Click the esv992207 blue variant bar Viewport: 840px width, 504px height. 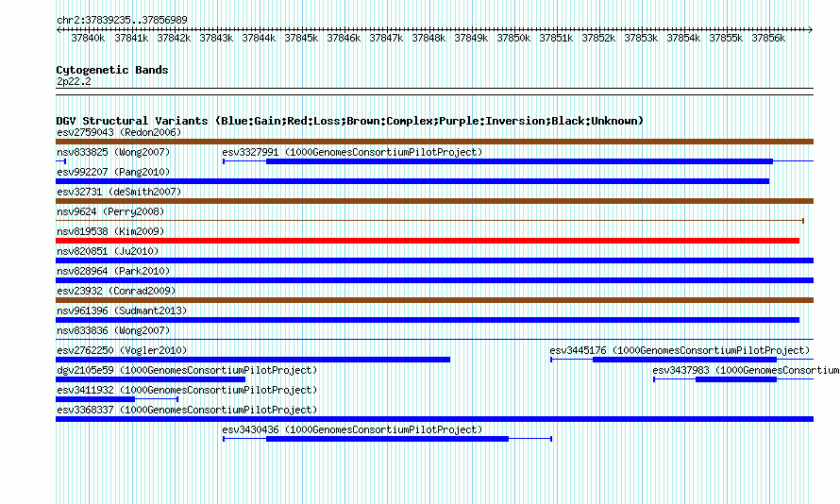[x=412, y=181]
